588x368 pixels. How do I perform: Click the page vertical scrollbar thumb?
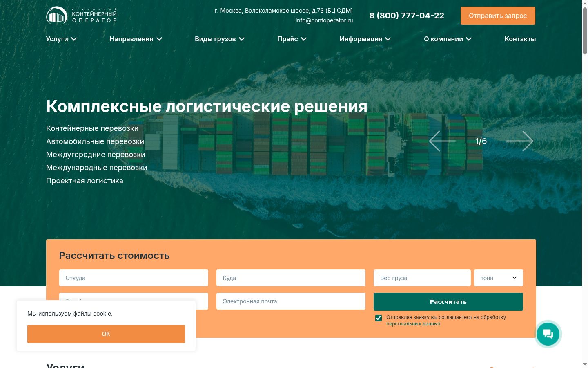(x=585, y=31)
